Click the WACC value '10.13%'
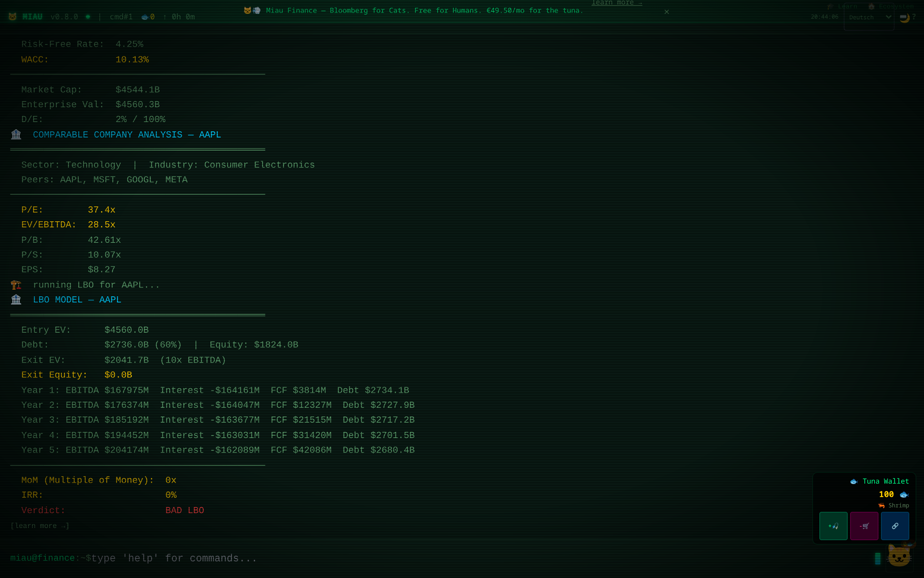 pyautogui.click(x=132, y=60)
